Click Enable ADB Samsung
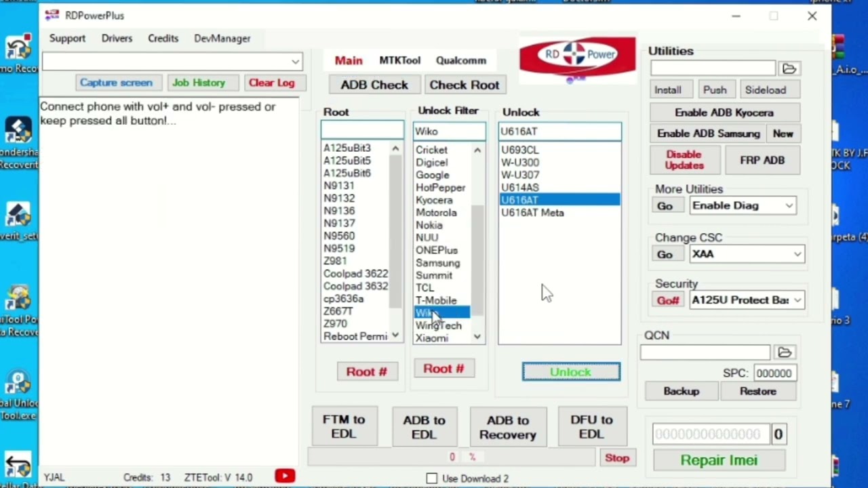The width and height of the screenshot is (868, 488). click(x=708, y=134)
